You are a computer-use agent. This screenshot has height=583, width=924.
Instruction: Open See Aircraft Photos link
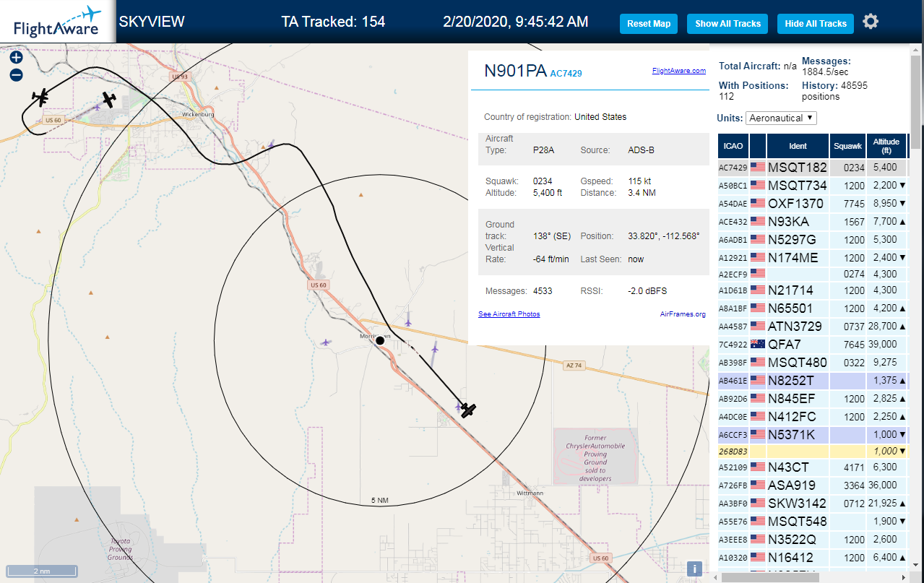point(509,314)
